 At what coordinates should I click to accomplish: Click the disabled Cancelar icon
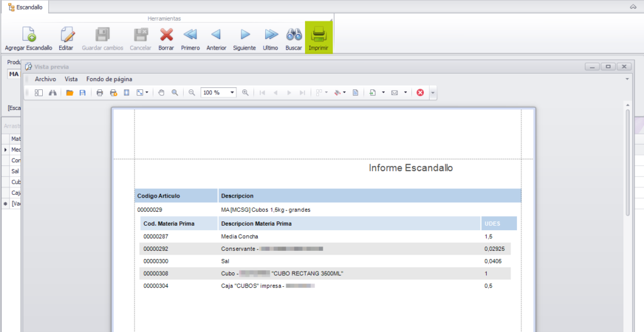click(140, 35)
